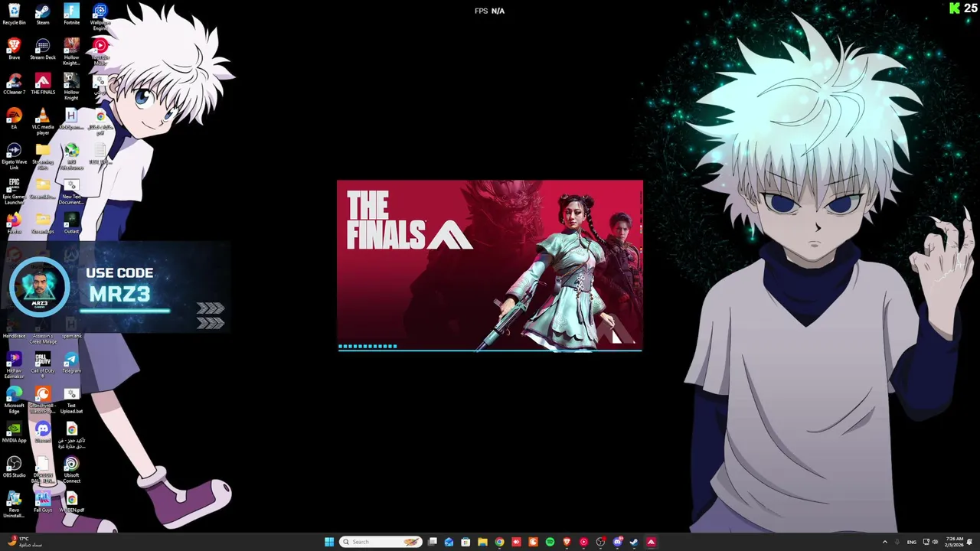980x551 pixels.
Task: Select the Microsoft Edge desktop icon
Action: 14,400
